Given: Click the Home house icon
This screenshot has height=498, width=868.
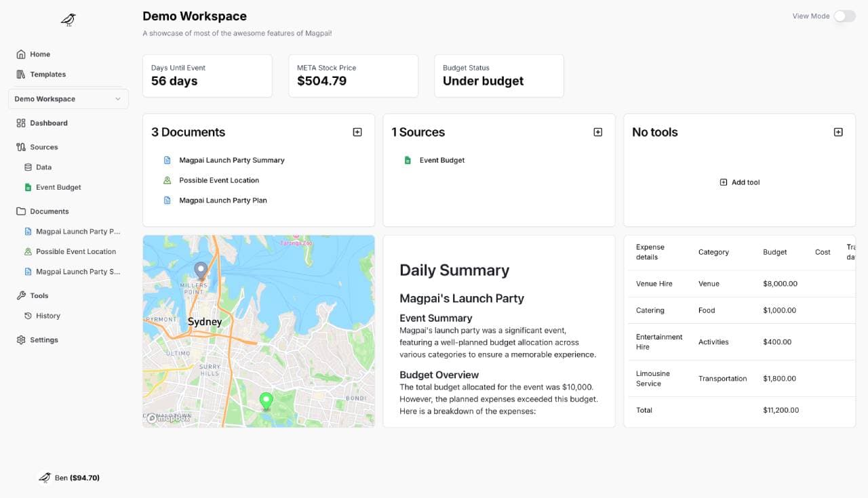Looking at the screenshot, I should pyautogui.click(x=21, y=54).
